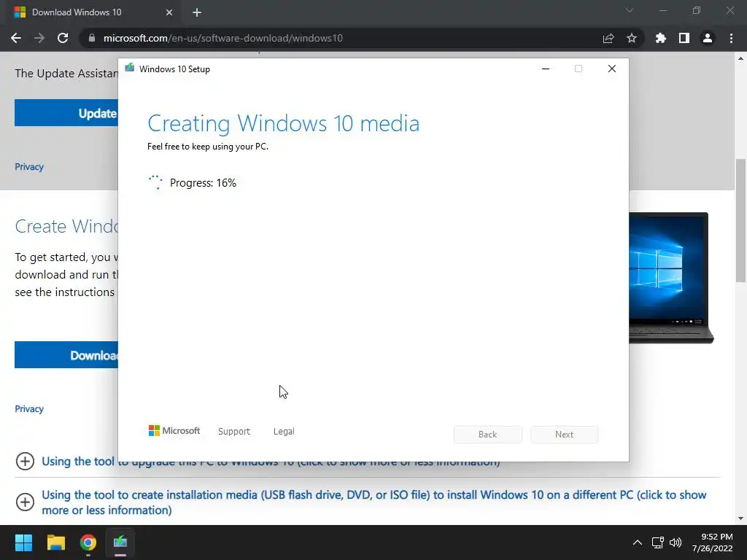This screenshot has width=747, height=560.
Task: View site info via the padlock icon
Action: (92, 38)
